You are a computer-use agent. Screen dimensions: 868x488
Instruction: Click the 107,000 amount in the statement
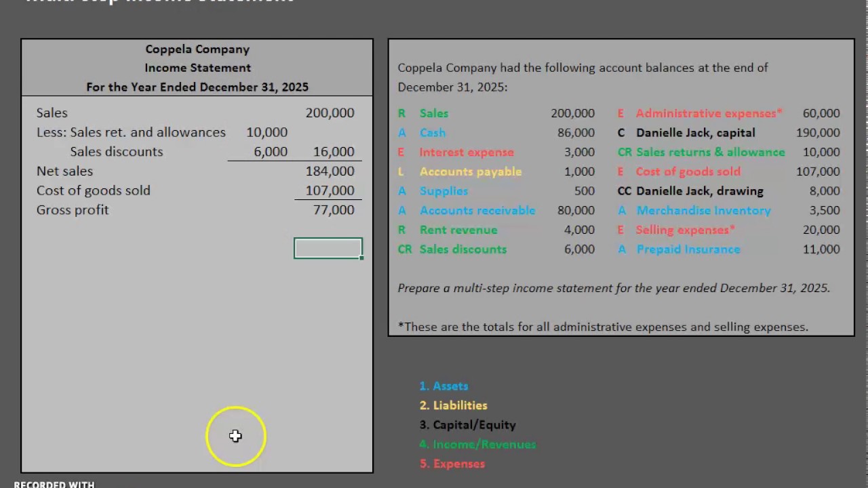point(330,190)
